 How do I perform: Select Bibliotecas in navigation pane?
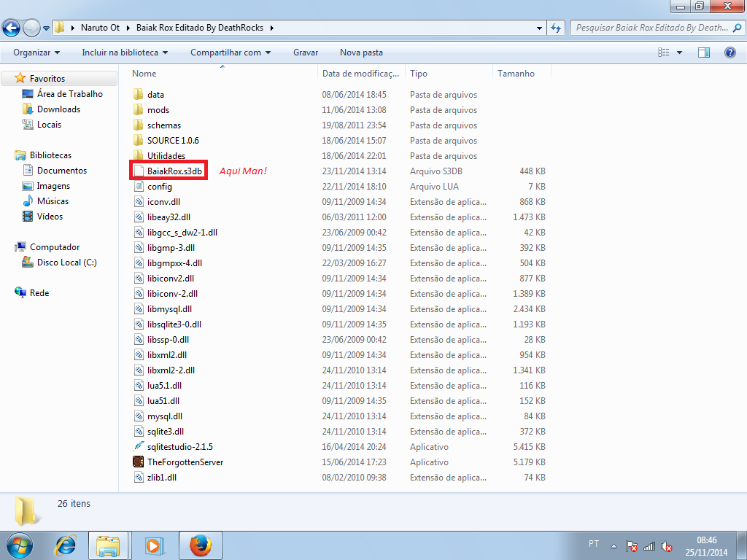[50, 155]
